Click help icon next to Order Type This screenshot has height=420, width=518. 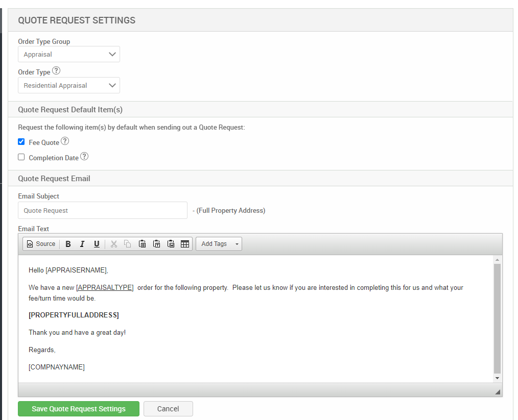[x=56, y=71]
